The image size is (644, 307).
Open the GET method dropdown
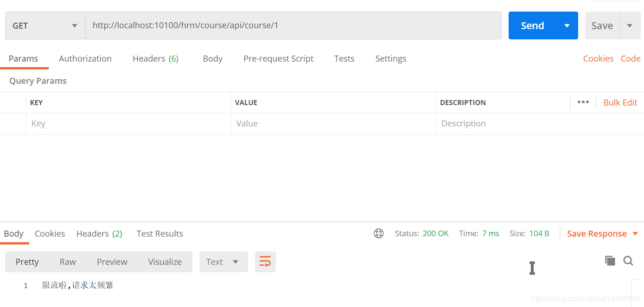(45, 25)
